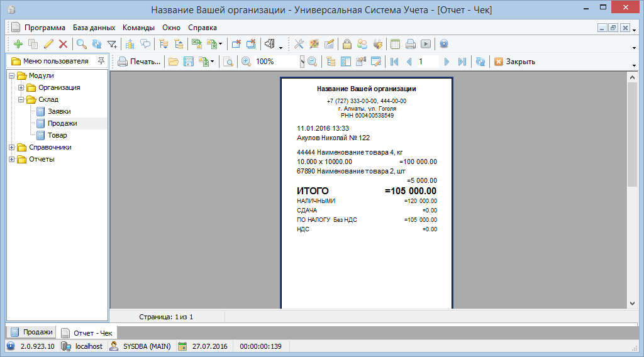This screenshot has width=644, height=357.
Task: Click the blue info icon in toolbar
Action: [x=443, y=44]
